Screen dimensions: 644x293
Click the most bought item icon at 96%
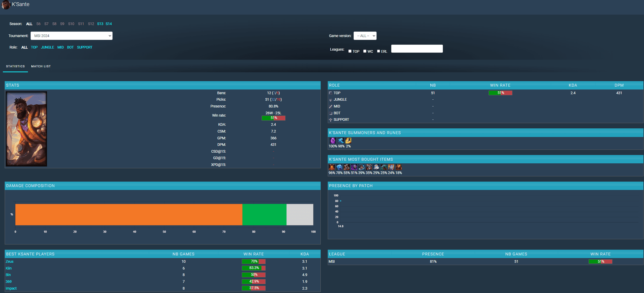point(332,167)
